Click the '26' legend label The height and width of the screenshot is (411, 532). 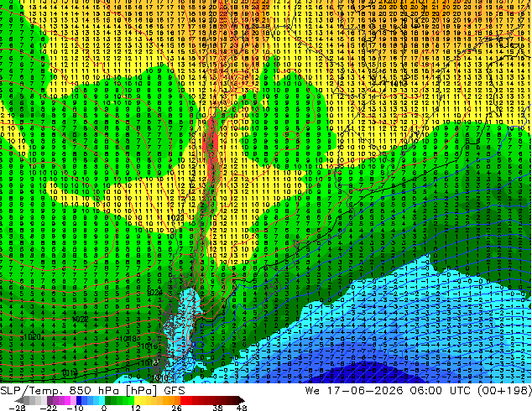point(176,408)
